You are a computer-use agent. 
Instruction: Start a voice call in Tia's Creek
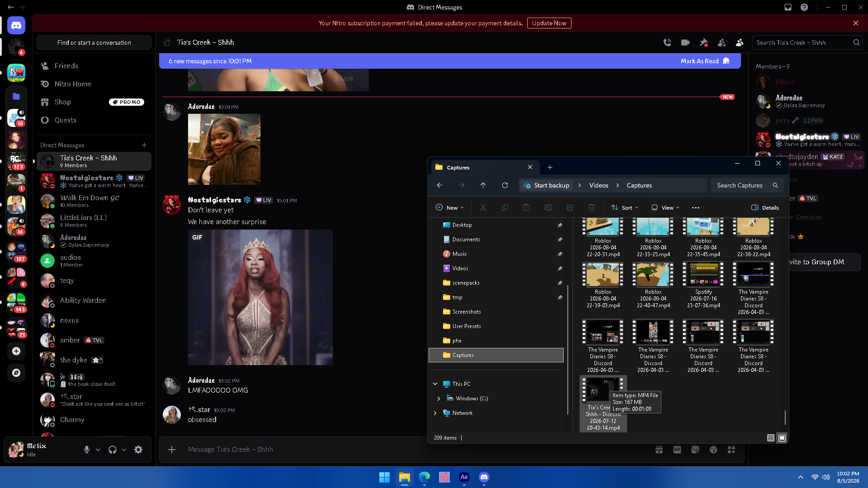pyautogui.click(x=667, y=42)
